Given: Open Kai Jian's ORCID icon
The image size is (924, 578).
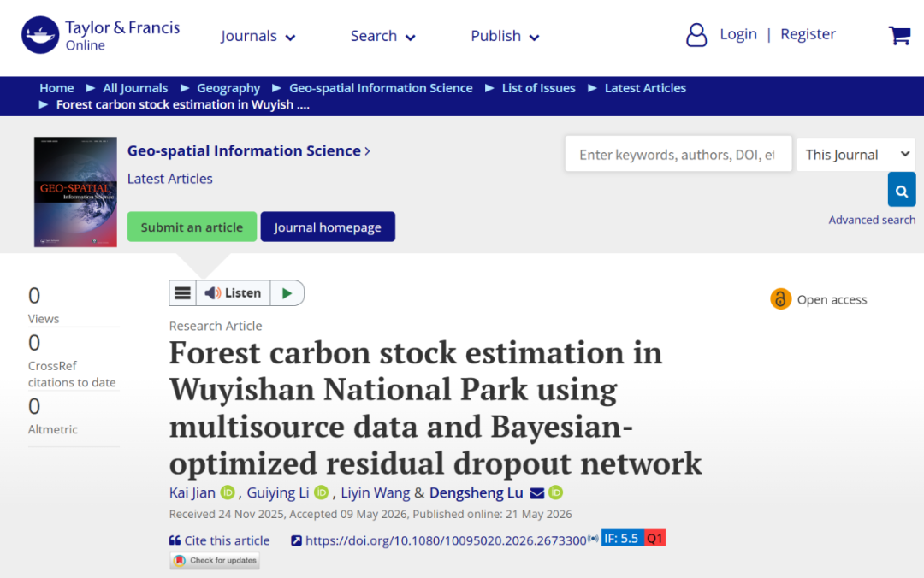Looking at the screenshot, I should tap(228, 492).
